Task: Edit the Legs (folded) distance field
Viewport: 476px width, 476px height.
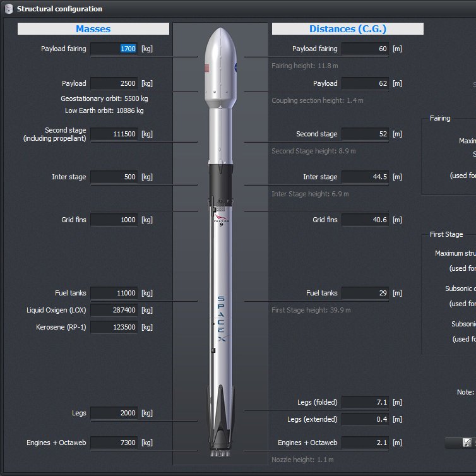Action: 365,402
